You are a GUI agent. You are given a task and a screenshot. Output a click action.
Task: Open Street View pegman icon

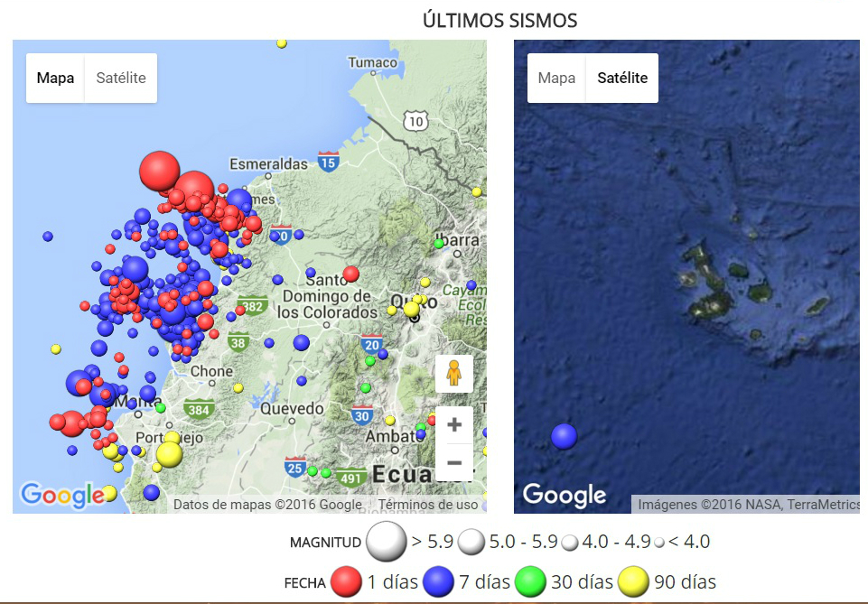click(454, 374)
